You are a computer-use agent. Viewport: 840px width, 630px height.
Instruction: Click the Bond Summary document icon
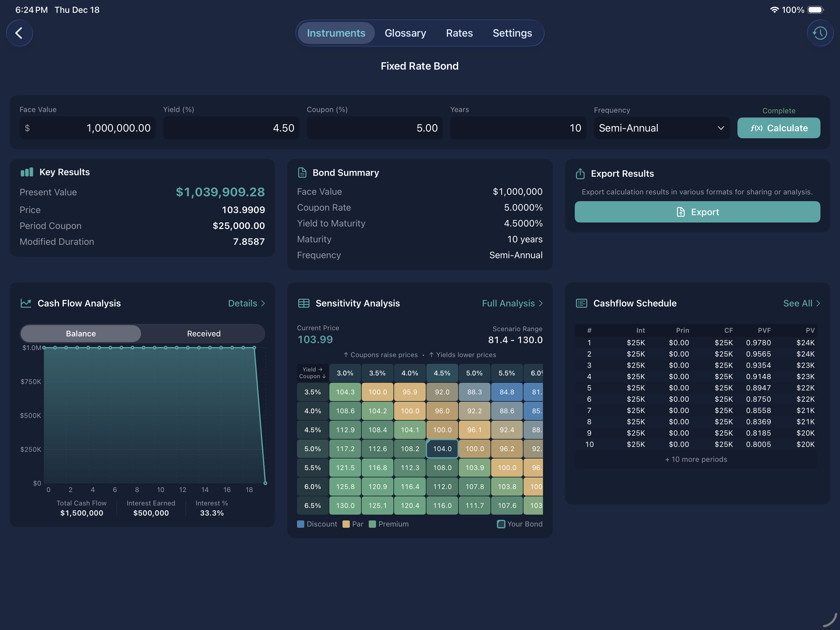pyautogui.click(x=302, y=172)
